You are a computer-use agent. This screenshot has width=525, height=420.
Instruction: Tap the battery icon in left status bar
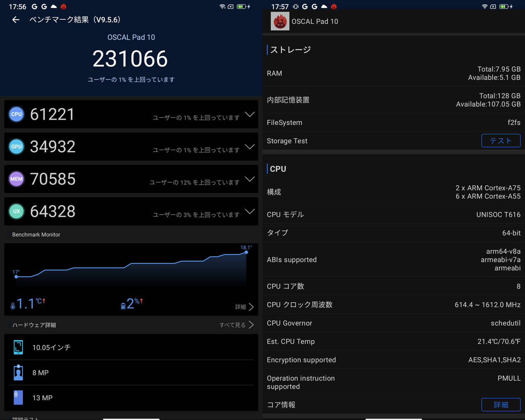241,7
